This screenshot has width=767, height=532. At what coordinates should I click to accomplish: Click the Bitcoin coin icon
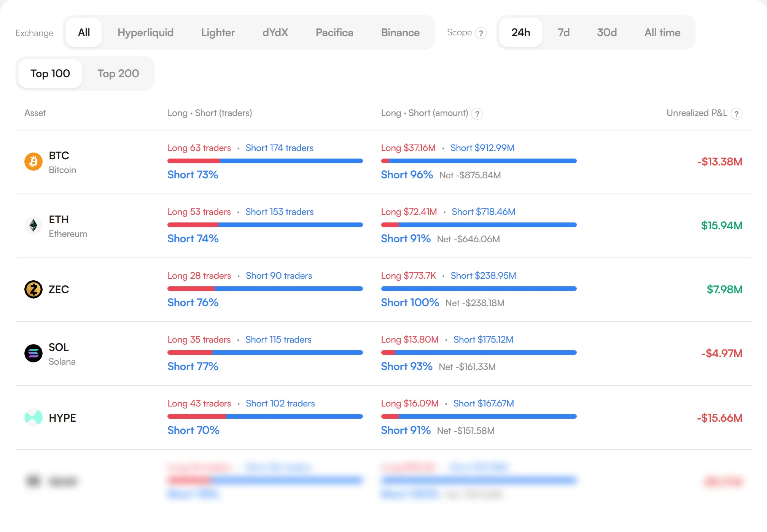point(33,162)
